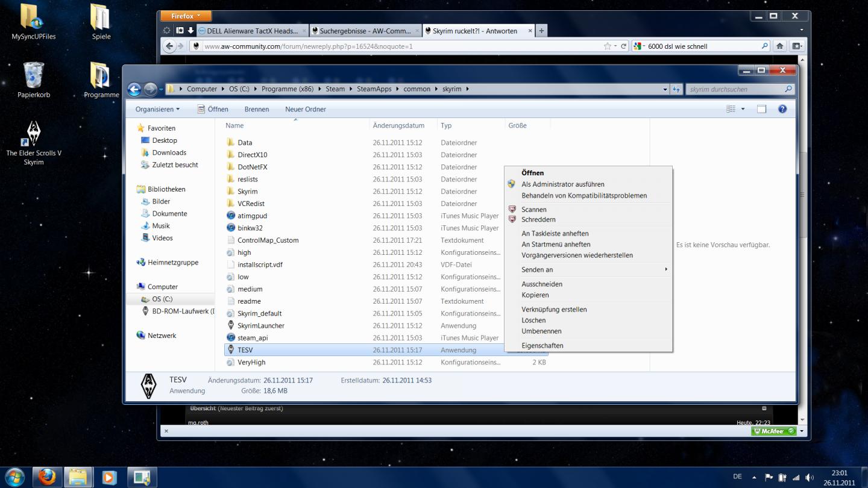Viewport: 868px width, 488px height.
Task: Select the ControlMap_Custom text file
Action: (x=268, y=240)
